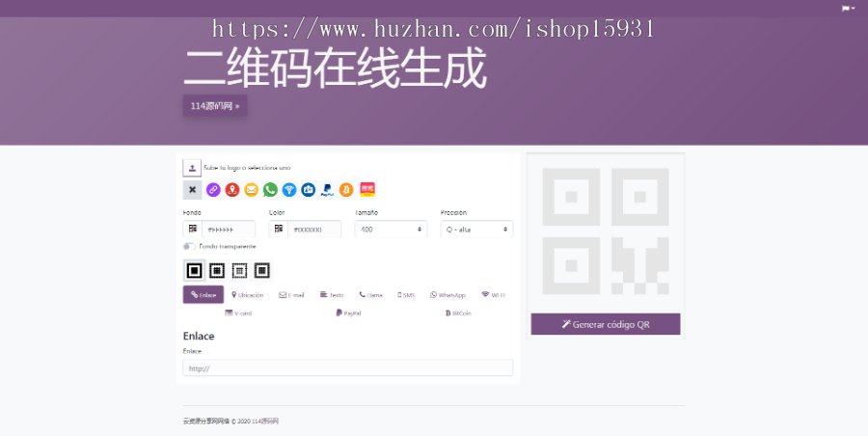Click the Fondo hex value field

[229, 229]
